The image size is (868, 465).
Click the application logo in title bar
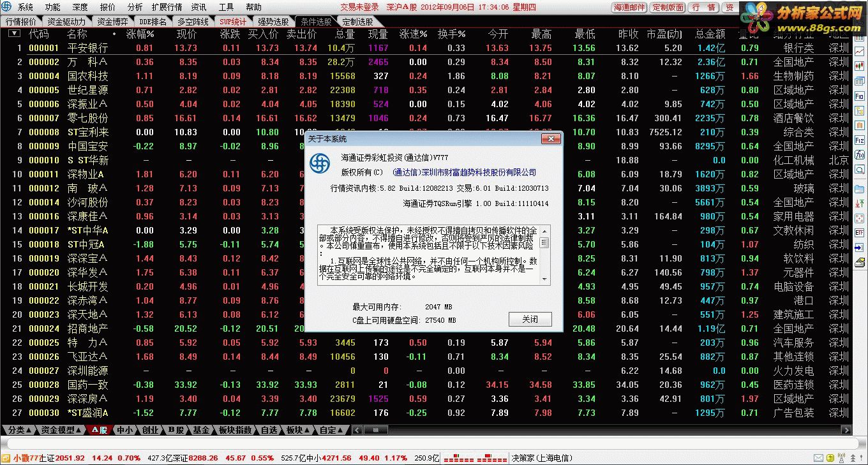click(x=8, y=7)
